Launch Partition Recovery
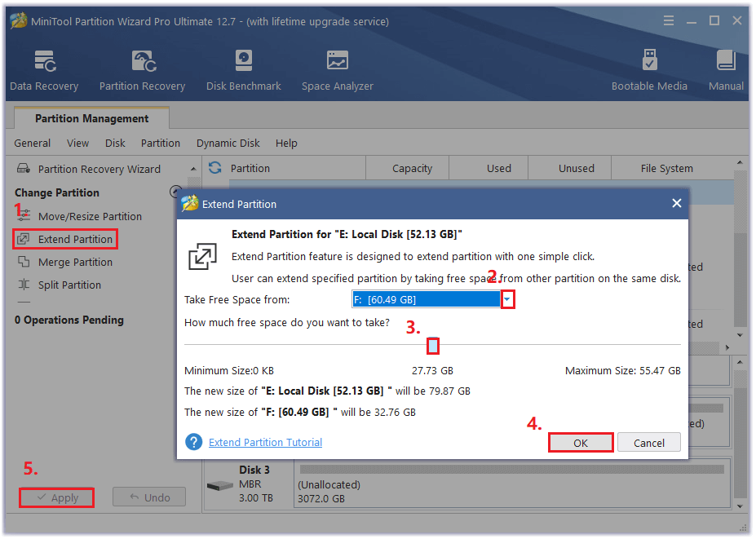756x539 pixels. 142,70
